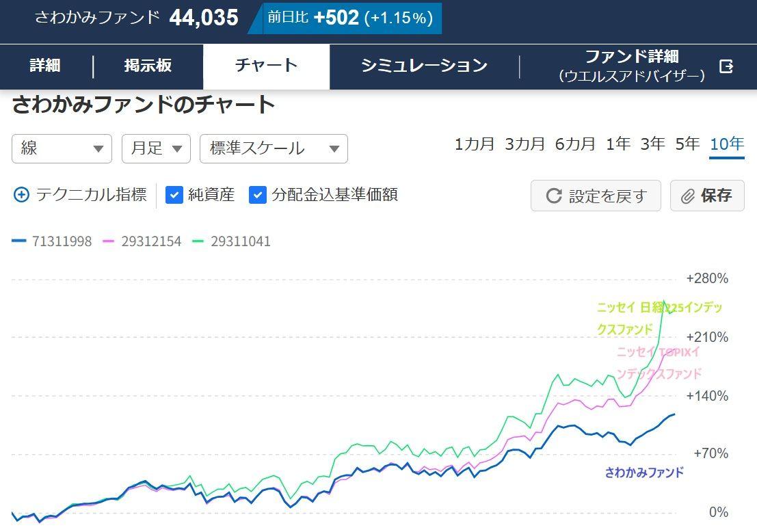Click the さわかみファンド label on chart

click(644, 473)
